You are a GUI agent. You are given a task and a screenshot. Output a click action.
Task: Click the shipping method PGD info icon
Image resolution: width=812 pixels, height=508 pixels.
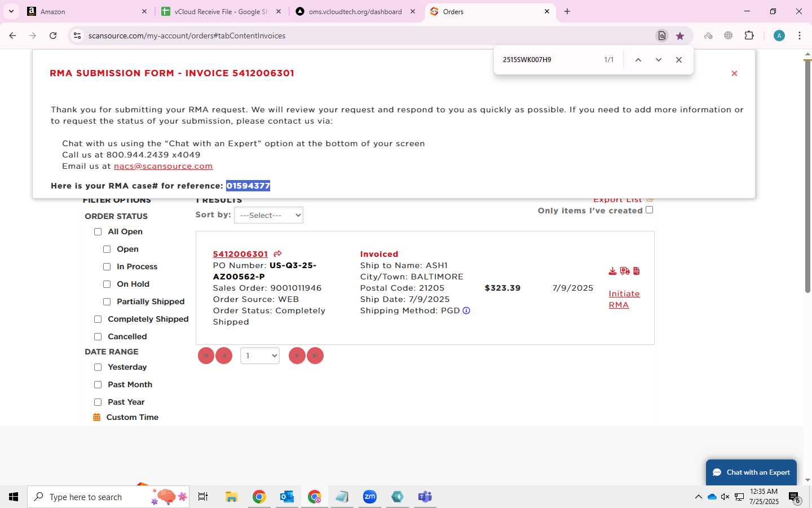466,310
